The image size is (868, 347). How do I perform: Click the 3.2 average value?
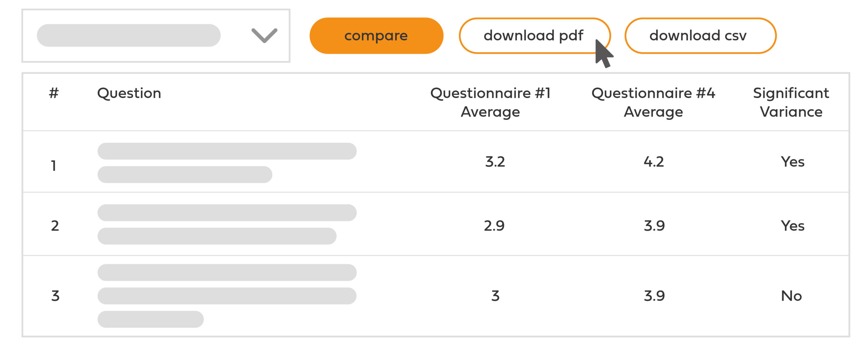[x=495, y=162]
